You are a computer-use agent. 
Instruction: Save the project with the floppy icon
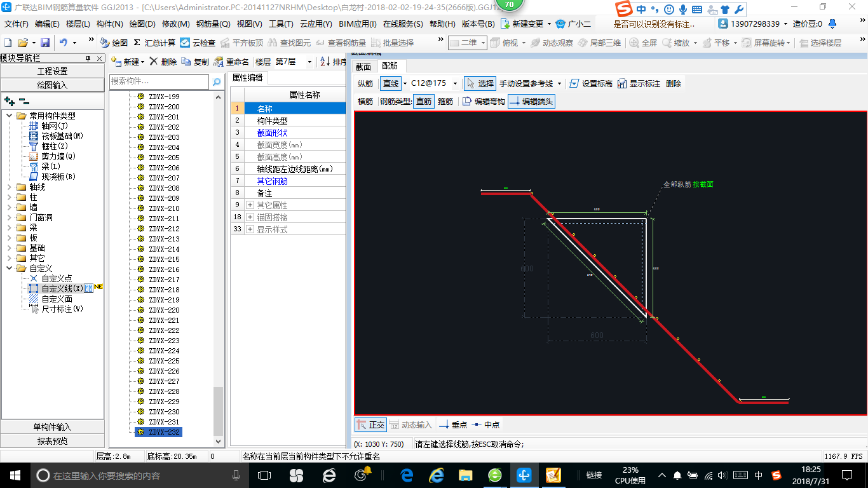(x=45, y=43)
